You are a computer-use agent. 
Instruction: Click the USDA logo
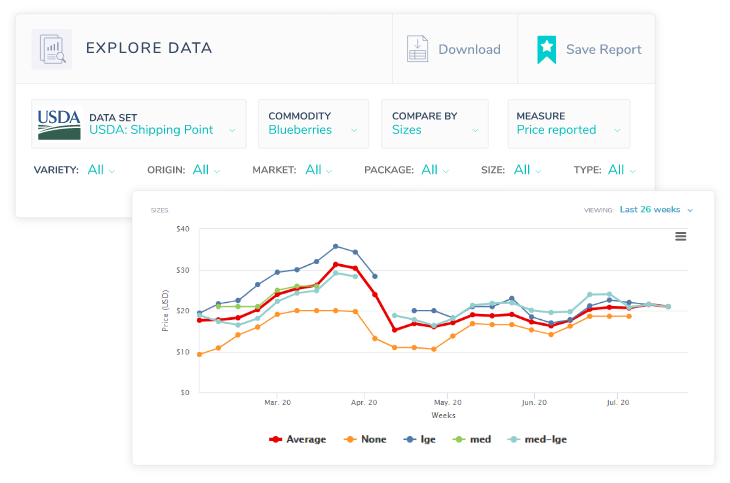click(x=59, y=124)
